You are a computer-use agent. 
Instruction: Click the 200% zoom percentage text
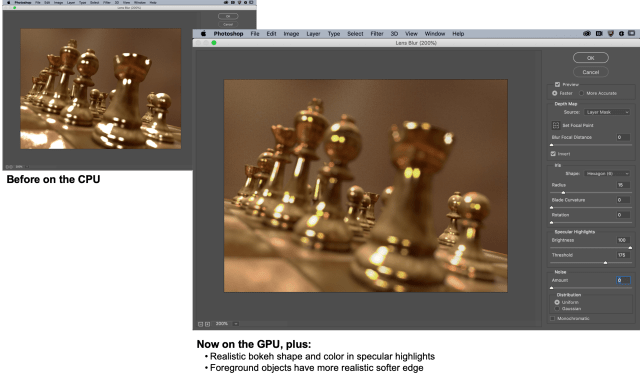click(222, 324)
